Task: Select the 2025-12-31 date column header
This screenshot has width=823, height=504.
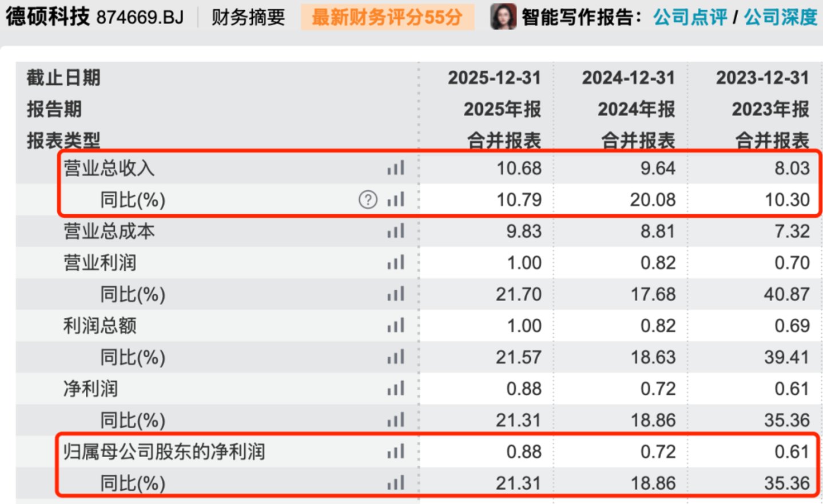Action: [494, 78]
